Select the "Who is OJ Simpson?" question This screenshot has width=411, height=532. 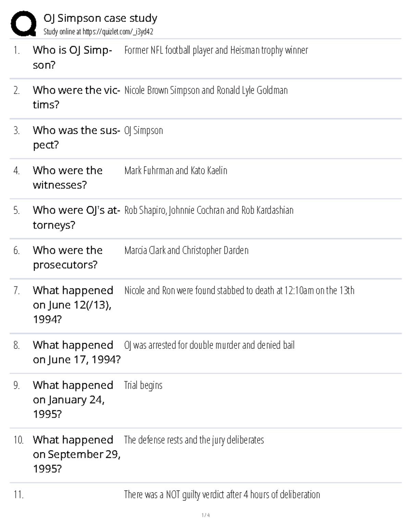(x=72, y=57)
